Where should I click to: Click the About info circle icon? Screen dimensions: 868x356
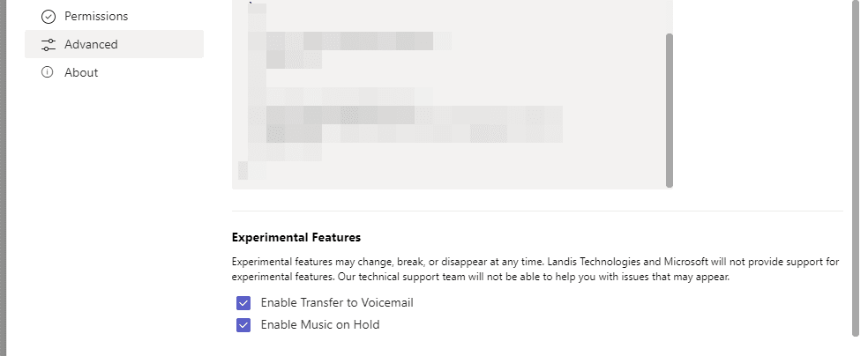tap(48, 72)
